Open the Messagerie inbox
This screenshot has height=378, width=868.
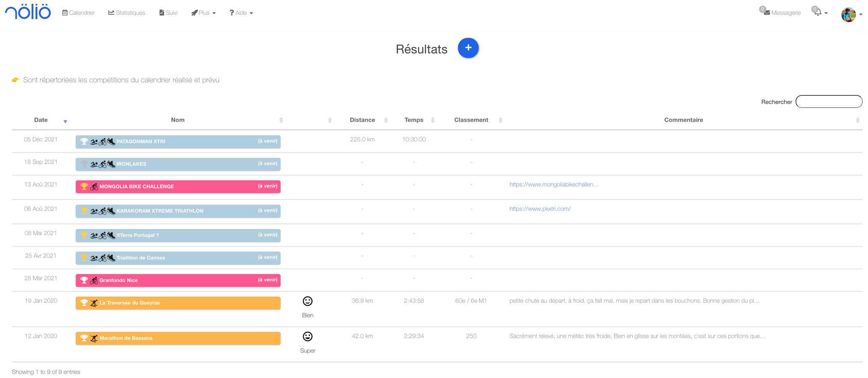point(782,13)
